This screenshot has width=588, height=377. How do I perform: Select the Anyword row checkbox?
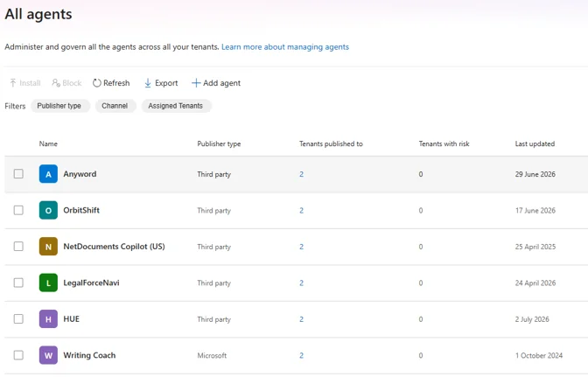pos(18,174)
